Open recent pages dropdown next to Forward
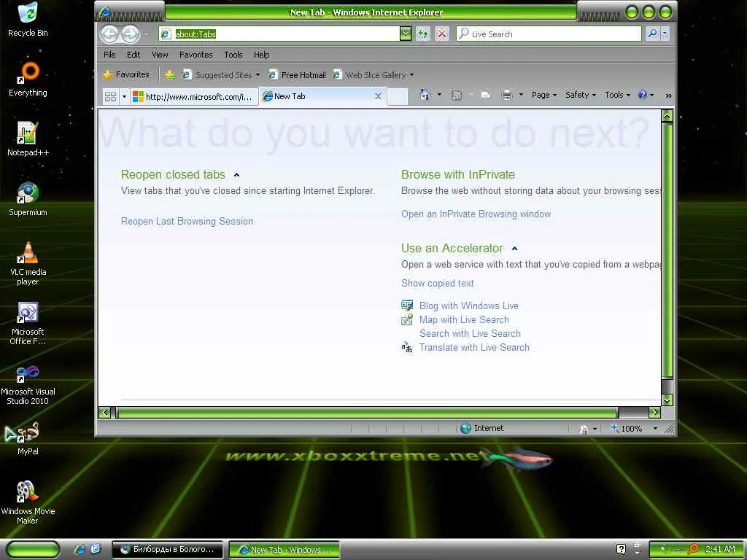 click(146, 34)
